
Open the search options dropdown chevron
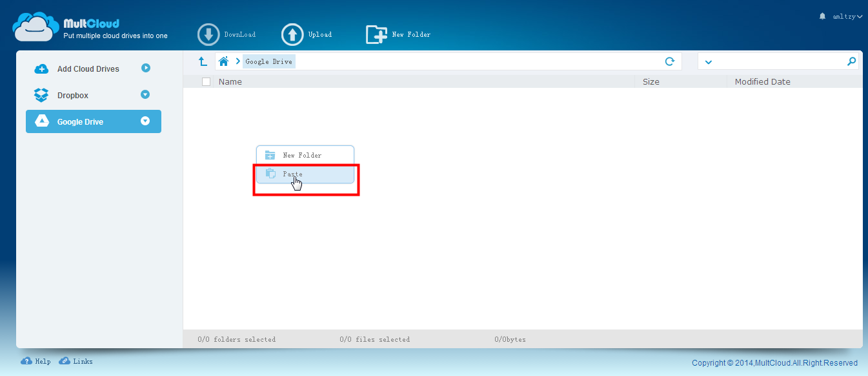pyautogui.click(x=708, y=62)
